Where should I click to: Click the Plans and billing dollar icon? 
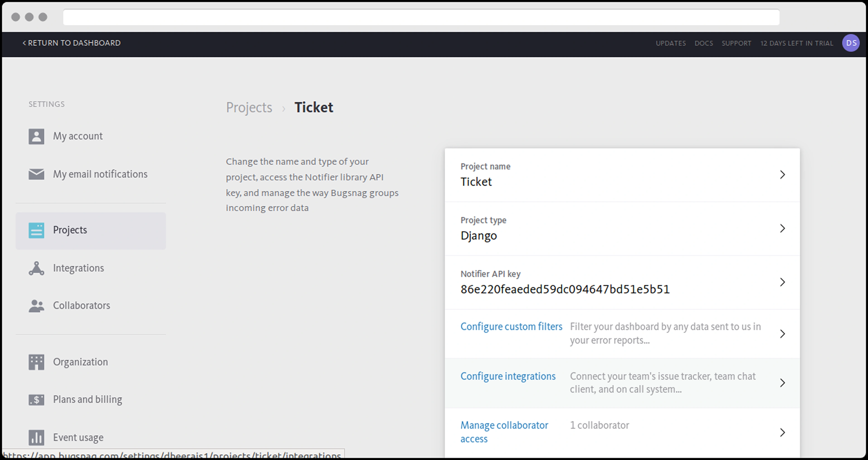tap(36, 400)
